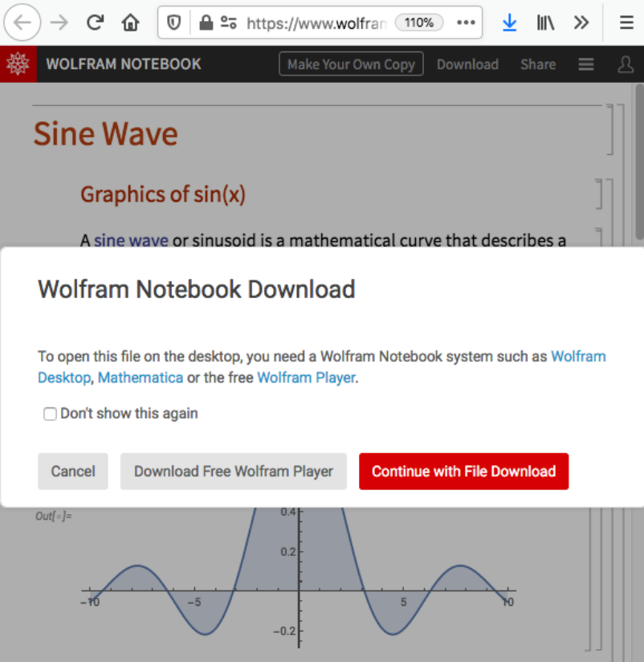Navigate forward with the forward arrow
The height and width of the screenshot is (662, 644).
click(x=59, y=22)
